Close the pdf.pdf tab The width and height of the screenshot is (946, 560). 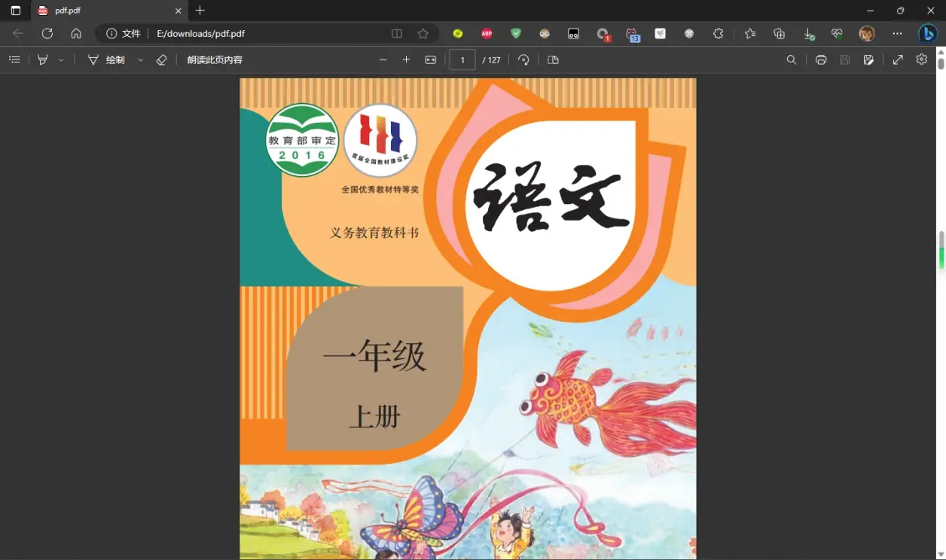coord(179,11)
